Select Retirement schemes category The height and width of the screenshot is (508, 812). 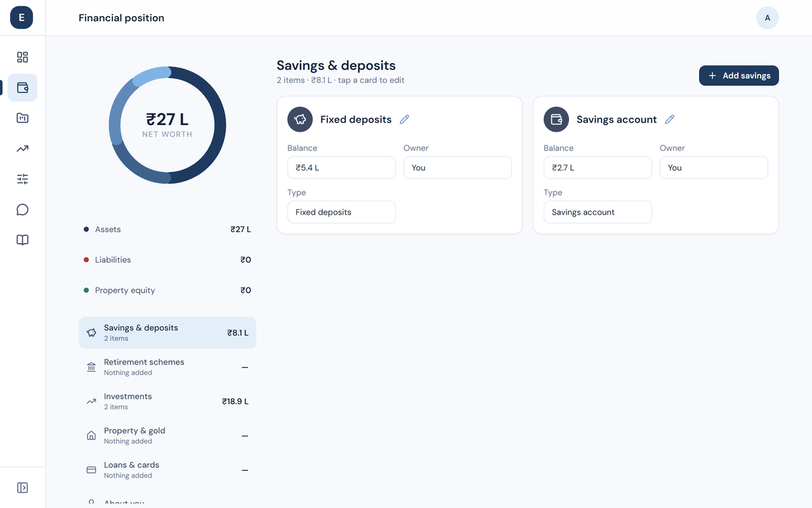click(x=167, y=367)
